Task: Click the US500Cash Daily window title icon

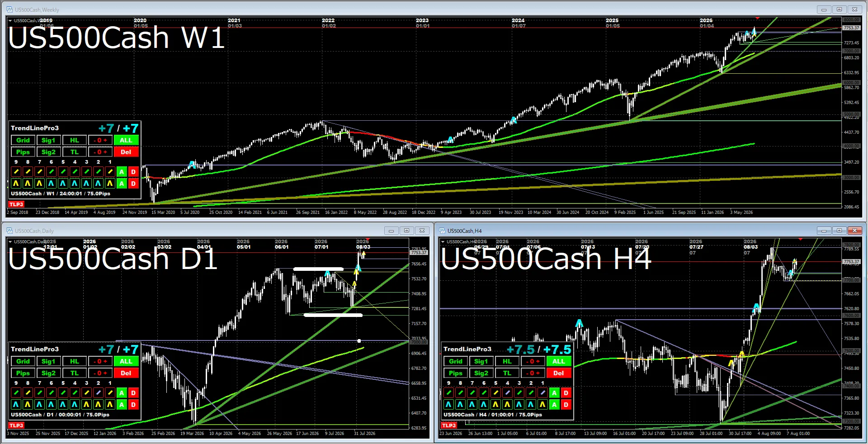Action: tap(9, 231)
